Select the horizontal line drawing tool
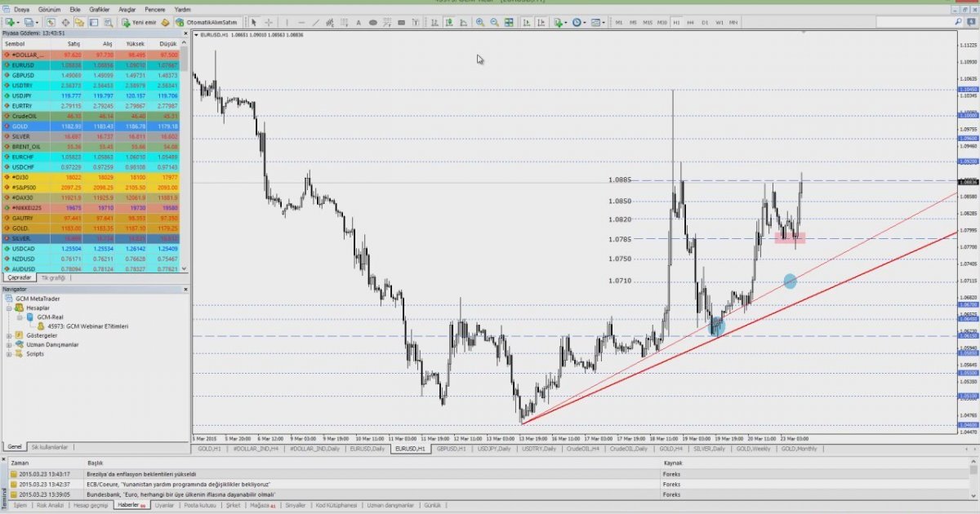The height and width of the screenshot is (514, 980). coord(301,23)
